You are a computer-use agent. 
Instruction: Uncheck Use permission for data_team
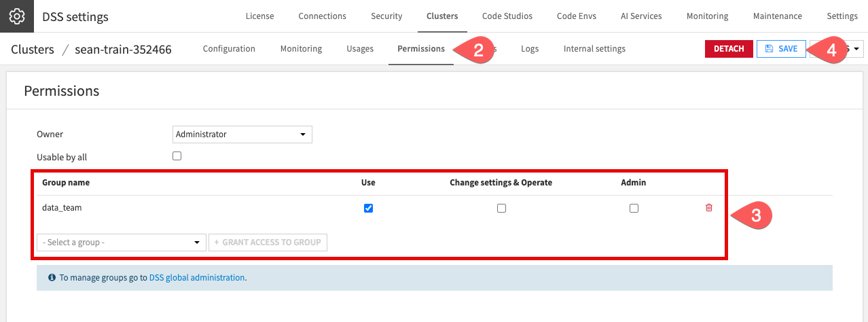point(368,208)
